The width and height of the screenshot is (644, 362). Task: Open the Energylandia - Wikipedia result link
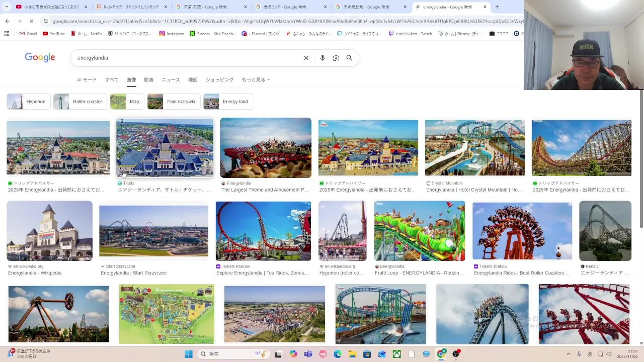click(35, 273)
